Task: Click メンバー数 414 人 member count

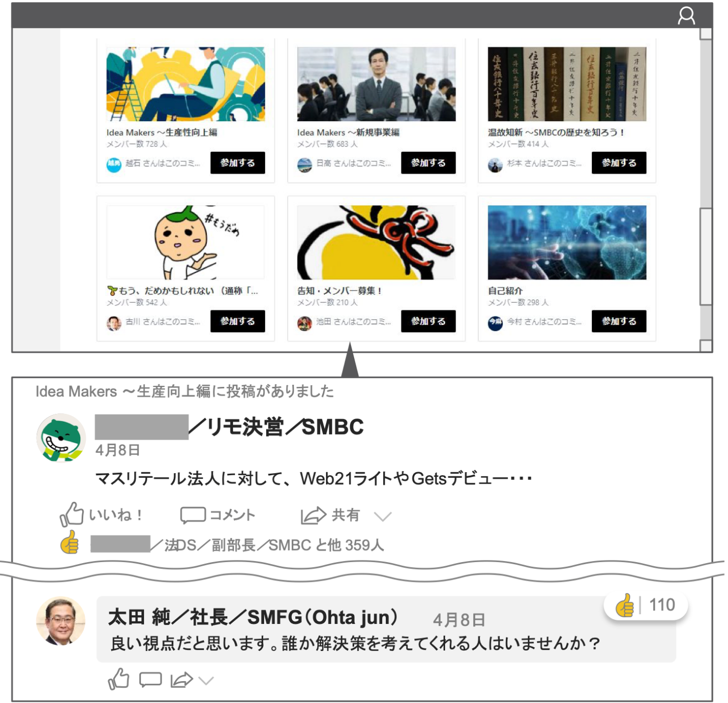Action: (518, 144)
